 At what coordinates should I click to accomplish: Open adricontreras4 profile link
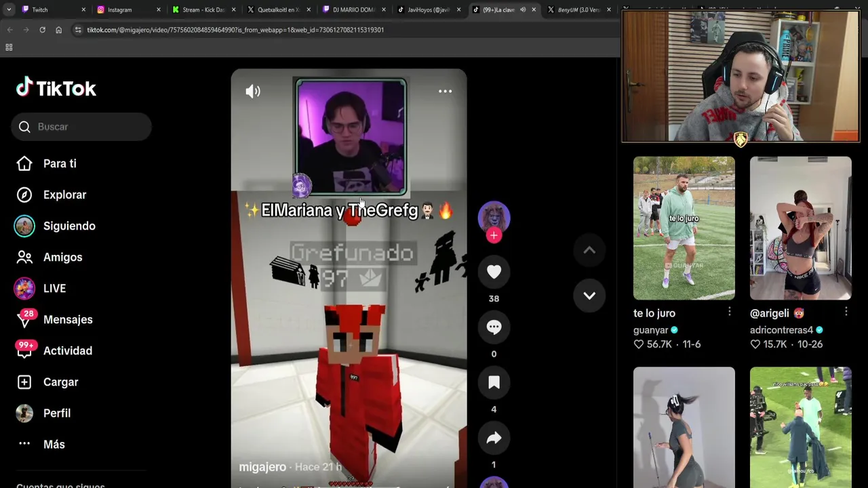(781, 330)
